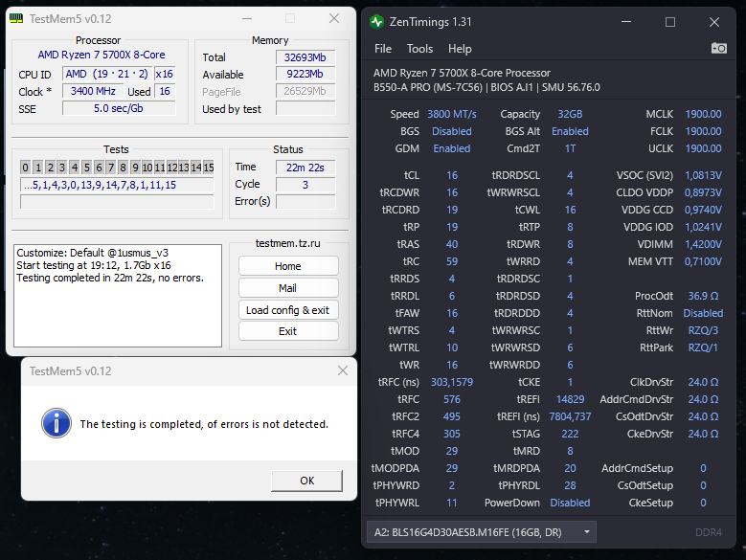Image resolution: width=746 pixels, height=560 pixels.
Task: Open the Tools menu in ZenTimings
Action: click(419, 49)
